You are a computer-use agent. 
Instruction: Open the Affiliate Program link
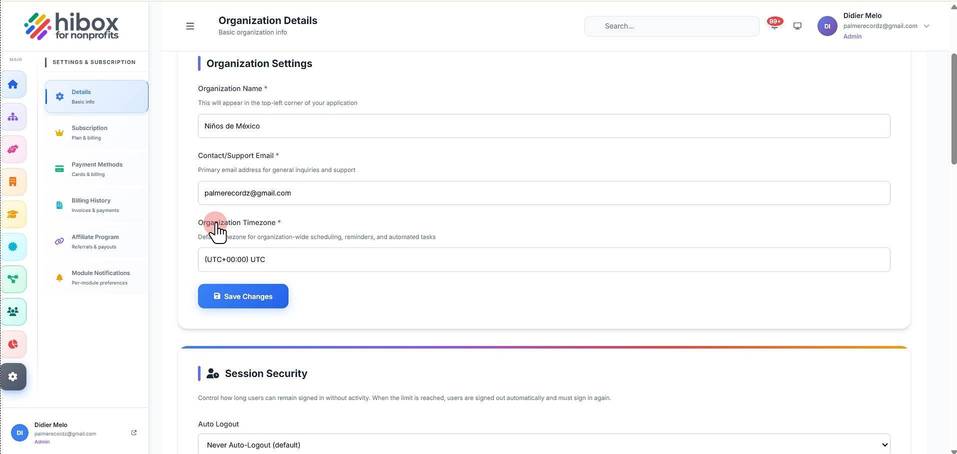[96, 241]
